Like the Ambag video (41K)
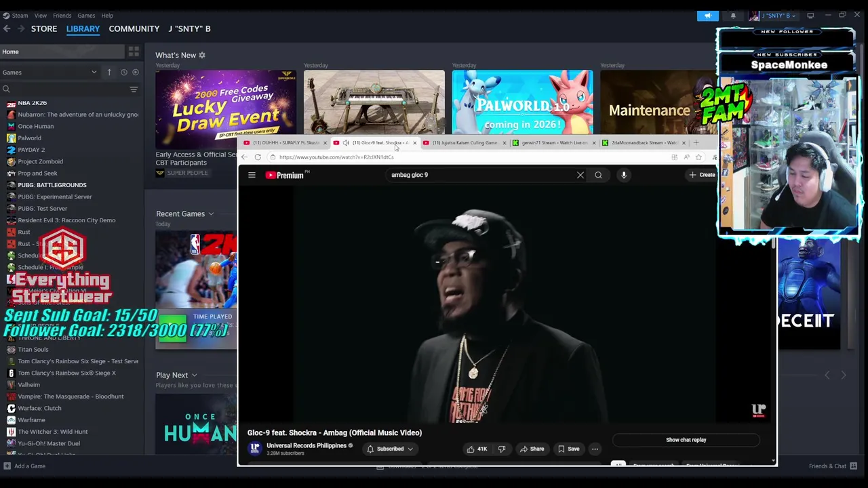The width and height of the screenshot is (868, 488). [477, 449]
